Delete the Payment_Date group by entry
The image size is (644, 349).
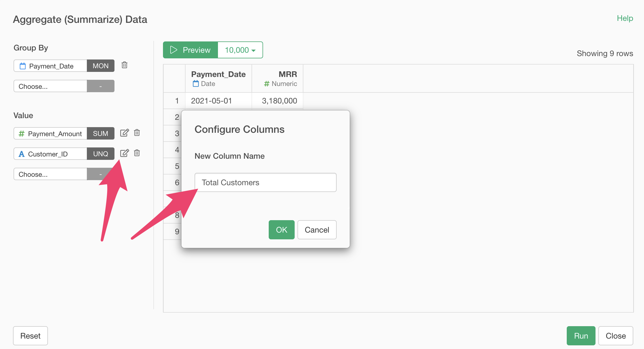click(124, 65)
